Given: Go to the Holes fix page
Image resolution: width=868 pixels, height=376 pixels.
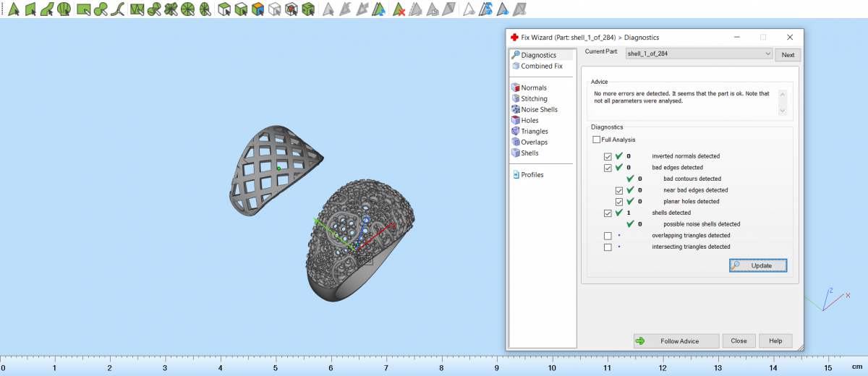Looking at the screenshot, I should (x=529, y=120).
